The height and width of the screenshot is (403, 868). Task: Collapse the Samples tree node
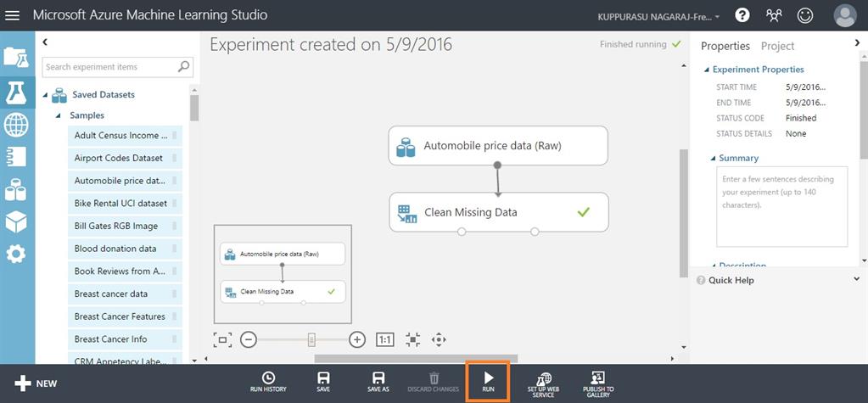pos(59,115)
